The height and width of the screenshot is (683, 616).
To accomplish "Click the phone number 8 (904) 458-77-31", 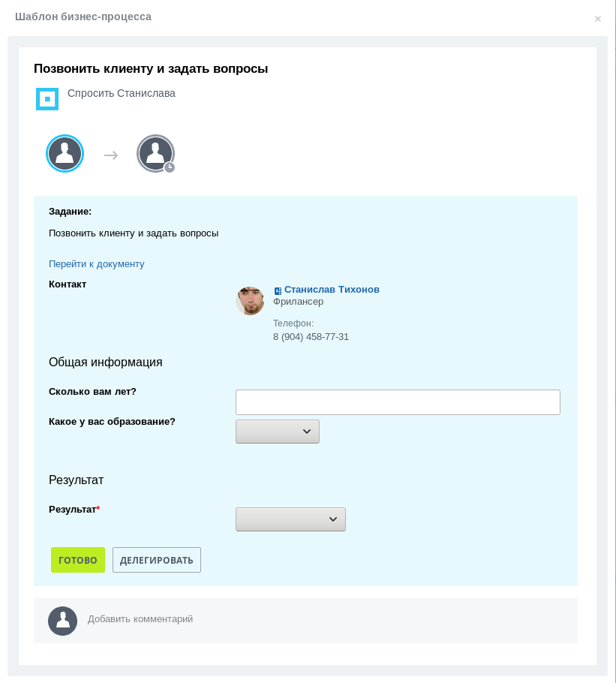I will pyautogui.click(x=311, y=337).
